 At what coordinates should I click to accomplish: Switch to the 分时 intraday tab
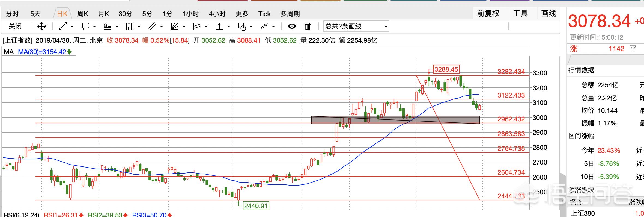(x=12, y=14)
